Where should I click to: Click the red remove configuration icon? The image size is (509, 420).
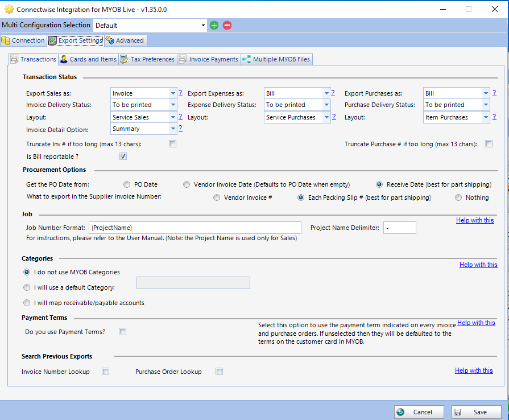[x=227, y=26]
